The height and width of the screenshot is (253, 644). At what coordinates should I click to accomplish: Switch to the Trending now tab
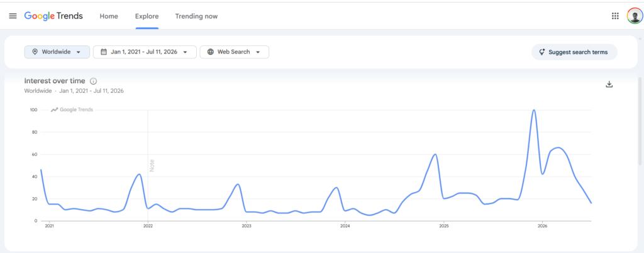(196, 16)
